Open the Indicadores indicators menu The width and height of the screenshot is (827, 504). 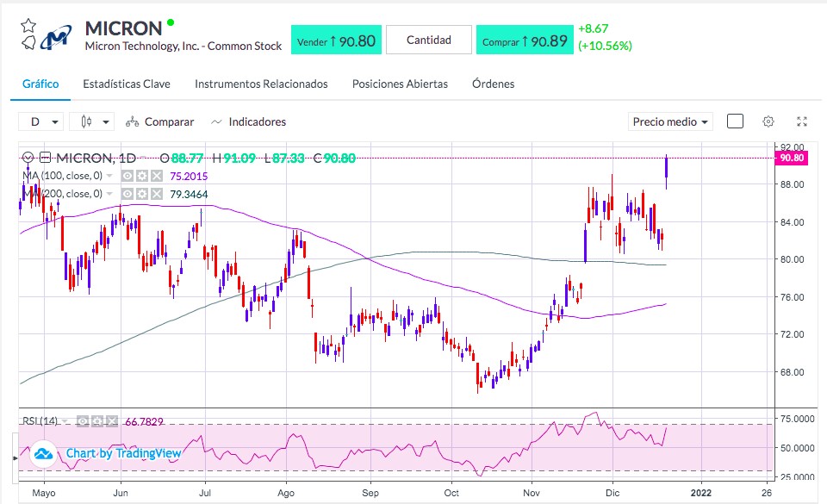coord(248,121)
